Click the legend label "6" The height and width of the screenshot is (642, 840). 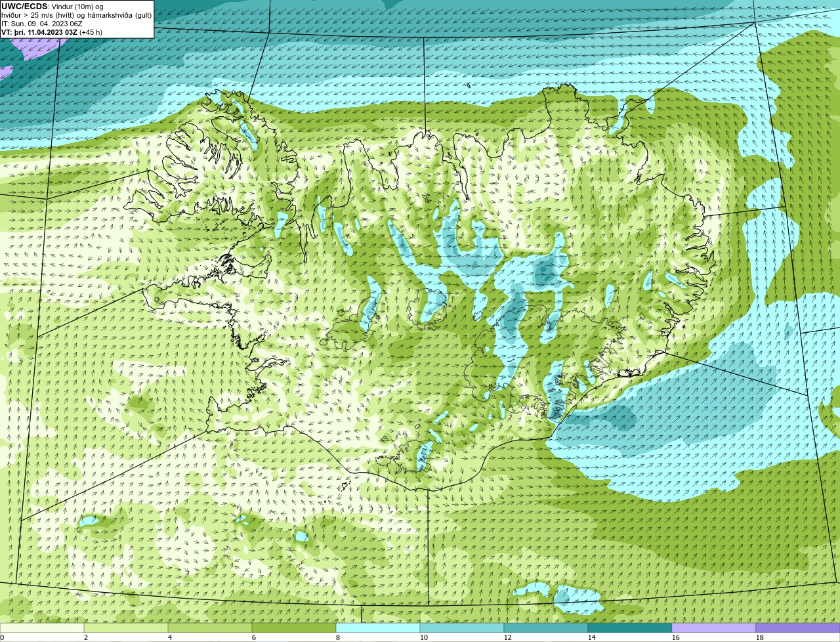[254, 637]
